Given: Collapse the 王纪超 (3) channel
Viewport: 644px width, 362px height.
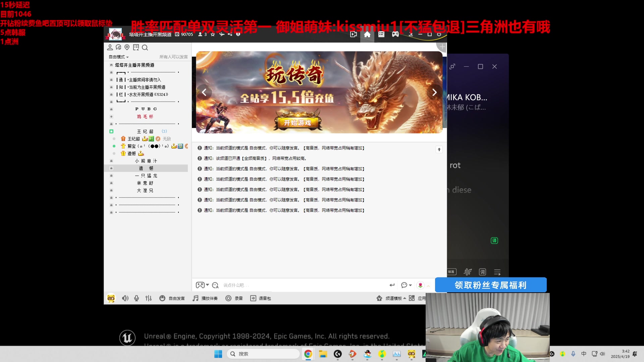Looking at the screenshot, I should [x=111, y=131].
